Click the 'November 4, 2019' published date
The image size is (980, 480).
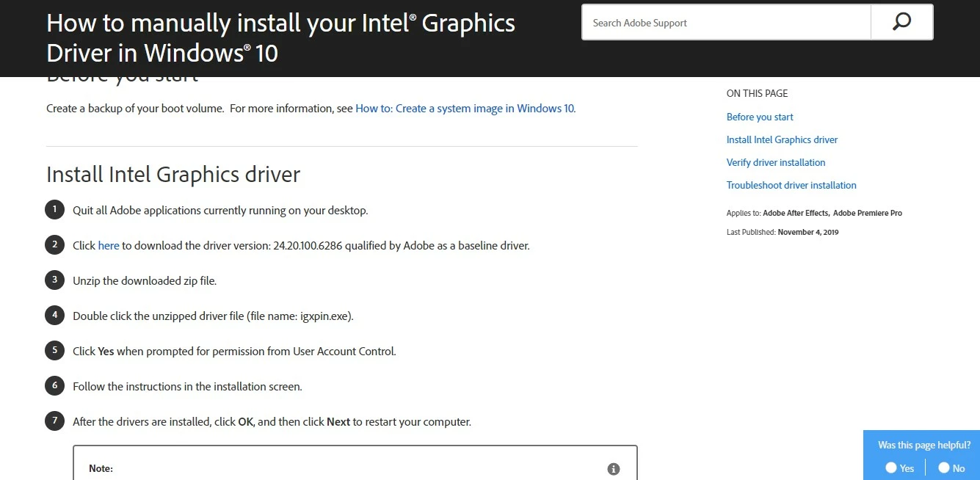[808, 232]
